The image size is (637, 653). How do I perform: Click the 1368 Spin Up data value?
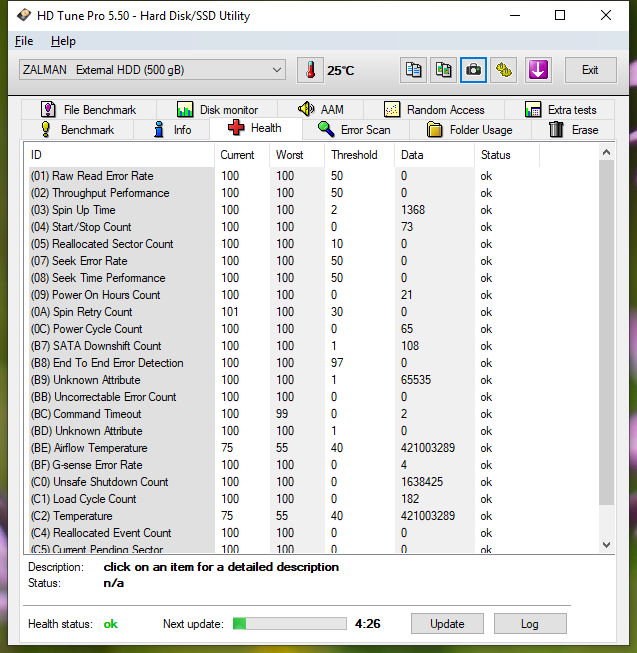[x=413, y=210]
